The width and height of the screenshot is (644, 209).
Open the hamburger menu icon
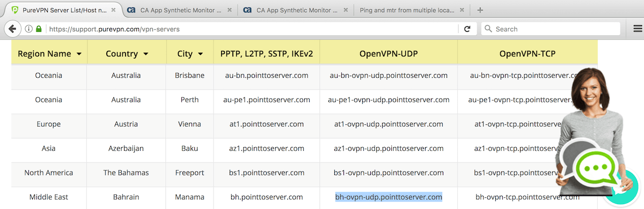point(638,29)
